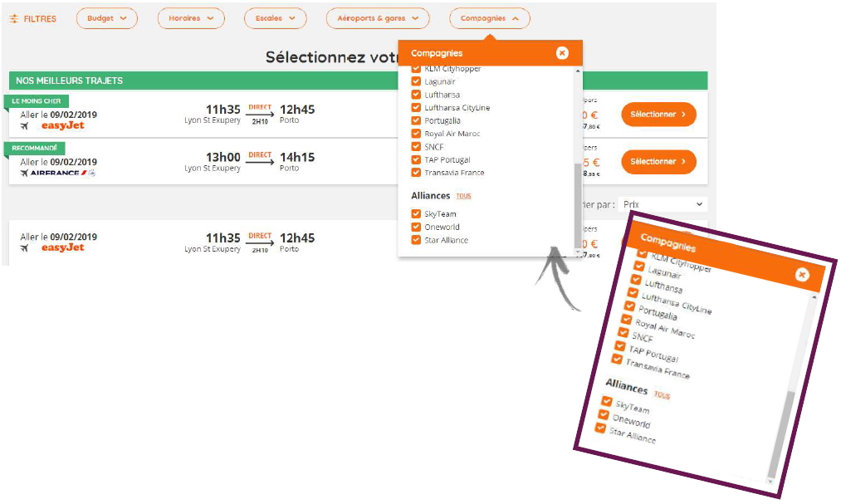Toggle the SNCF checkbox in the company list
Viewport: 841px width, 504px height.
click(x=416, y=147)
